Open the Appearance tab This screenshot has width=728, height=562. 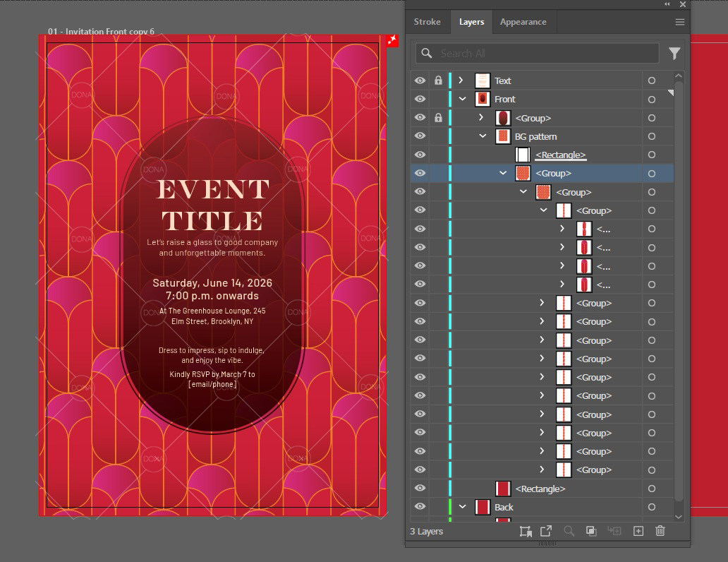pyautogui.click(x=523, y=22)
